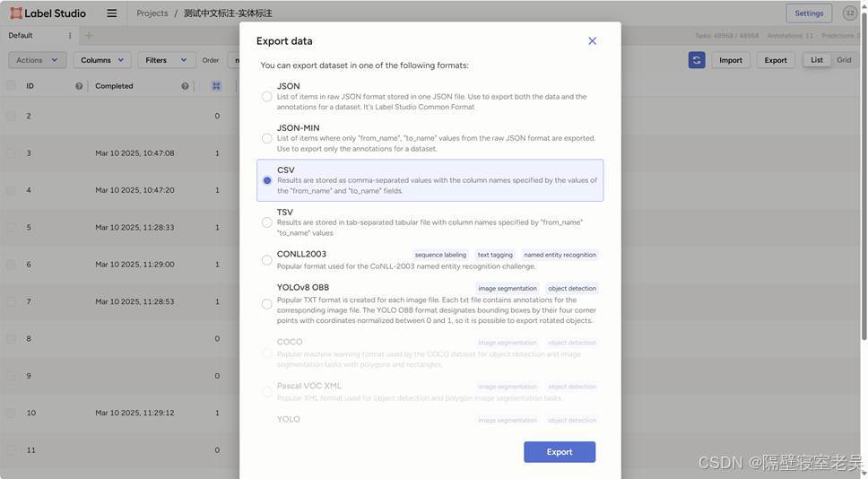868x479 pixels.
Task: Switch to the Default tab
Action: [21, 36]
